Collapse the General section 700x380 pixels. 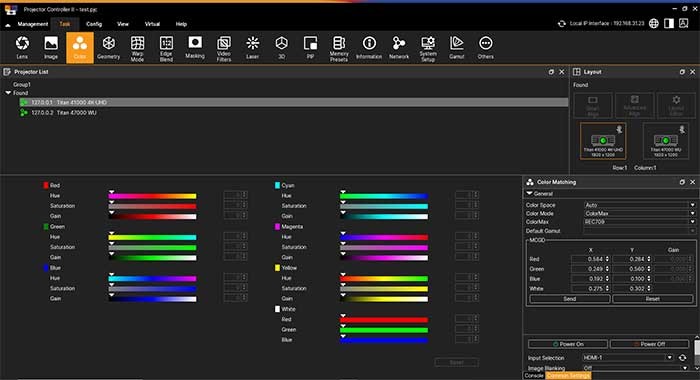coord(529,194)
